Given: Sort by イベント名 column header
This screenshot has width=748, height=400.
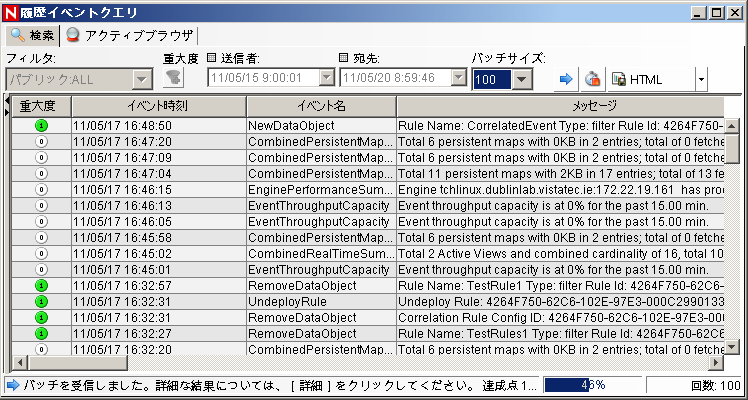Looking at the screenshot, I should [x=320, y=106].
